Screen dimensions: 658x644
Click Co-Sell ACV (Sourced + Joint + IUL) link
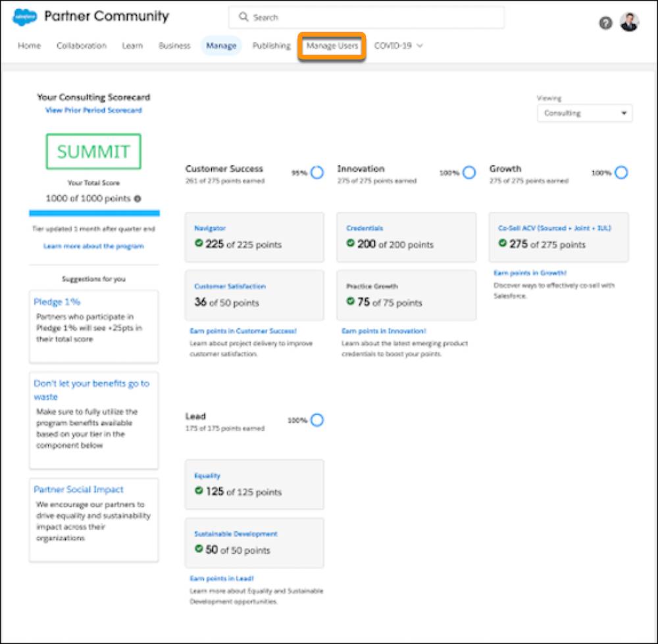[554, 228]
